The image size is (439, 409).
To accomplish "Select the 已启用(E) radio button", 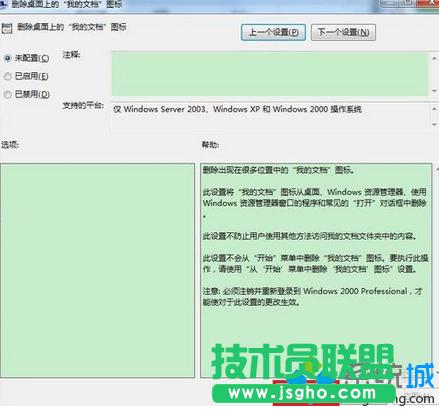I will tap(7, 76).
